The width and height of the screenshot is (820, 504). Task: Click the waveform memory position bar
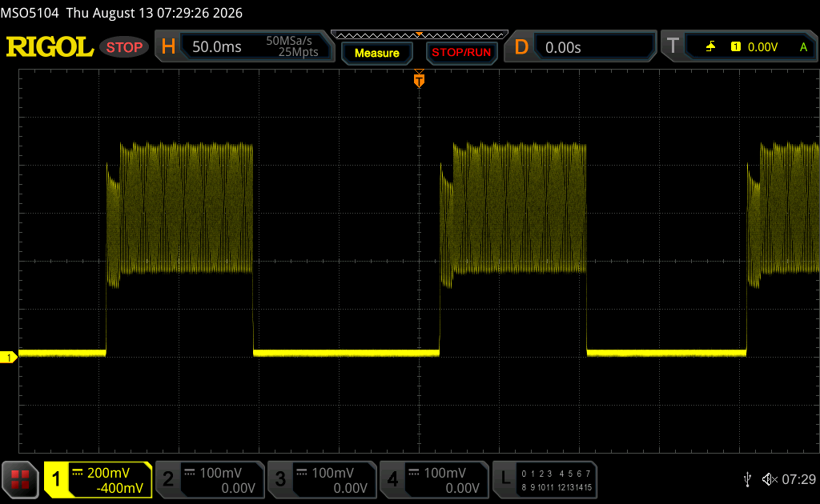click(x=420, y=35)
